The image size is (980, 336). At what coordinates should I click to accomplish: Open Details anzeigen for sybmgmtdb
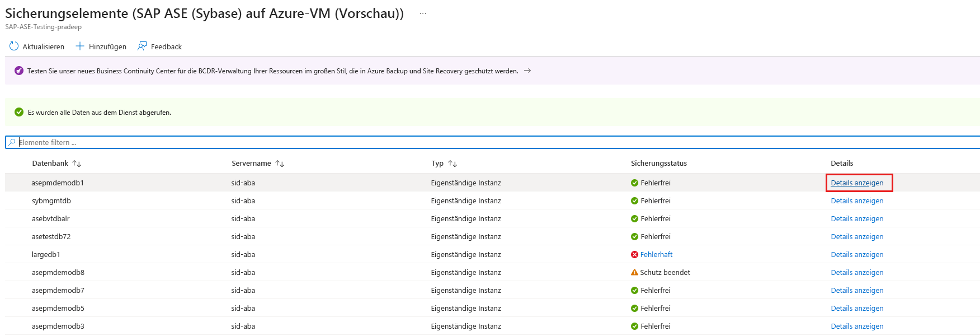pyautogui.click(x=857, y=200)
